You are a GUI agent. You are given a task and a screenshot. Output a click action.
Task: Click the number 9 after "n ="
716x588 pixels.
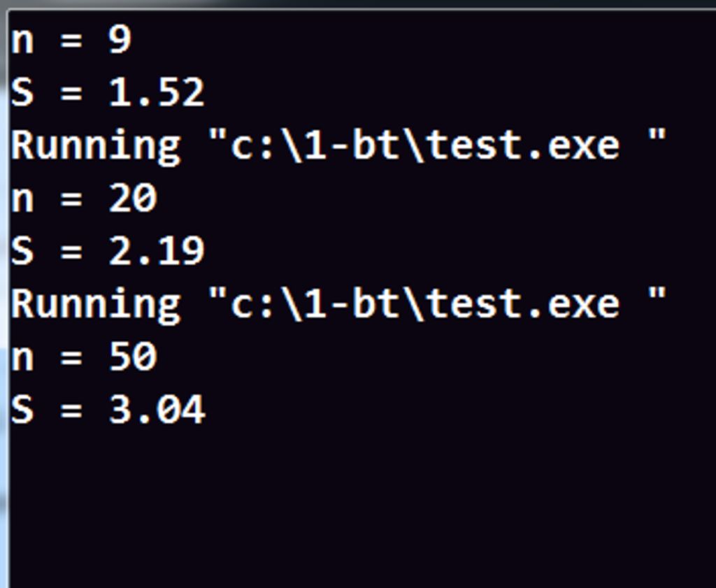(120, 41)
